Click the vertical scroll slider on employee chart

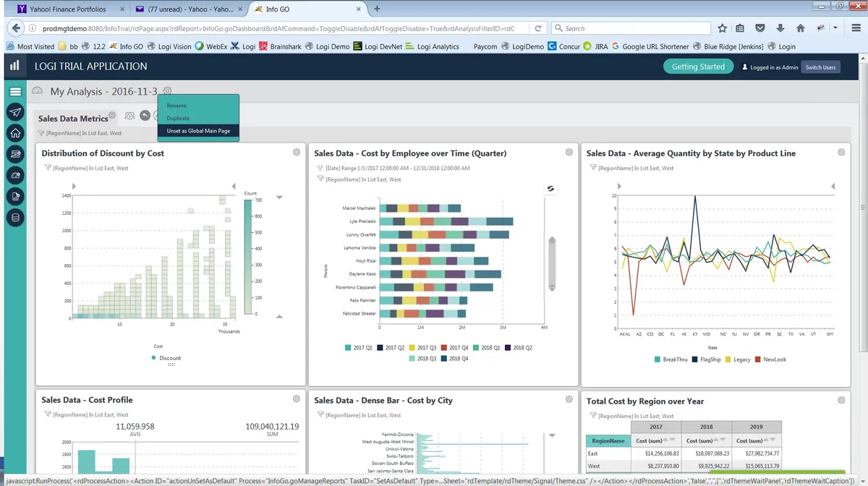(x=551, y=263)
